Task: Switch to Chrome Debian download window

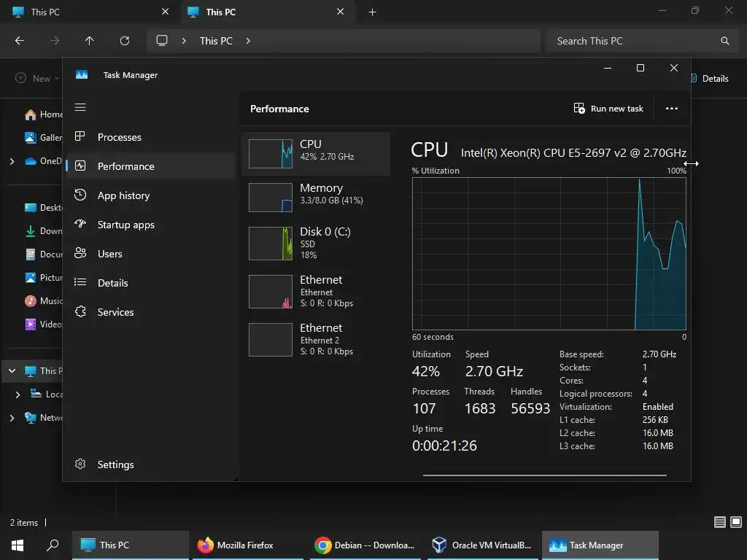Action: 365,545
